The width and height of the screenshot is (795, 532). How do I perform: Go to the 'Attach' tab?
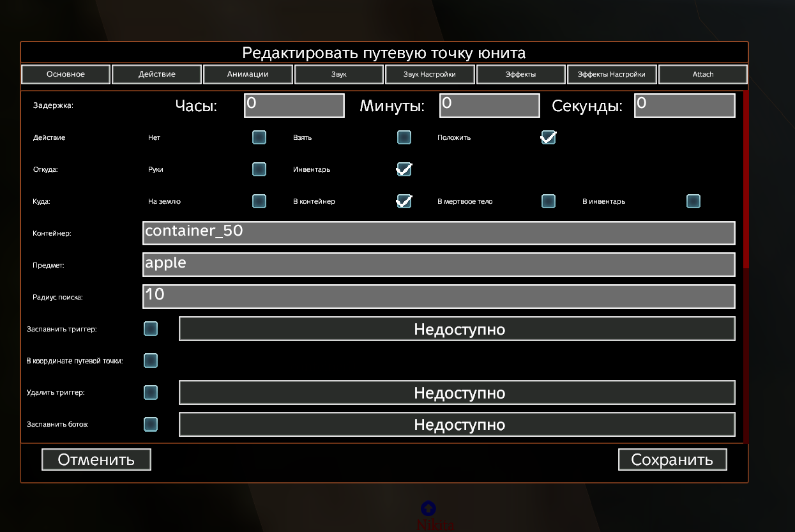click(x=702, y=74)
